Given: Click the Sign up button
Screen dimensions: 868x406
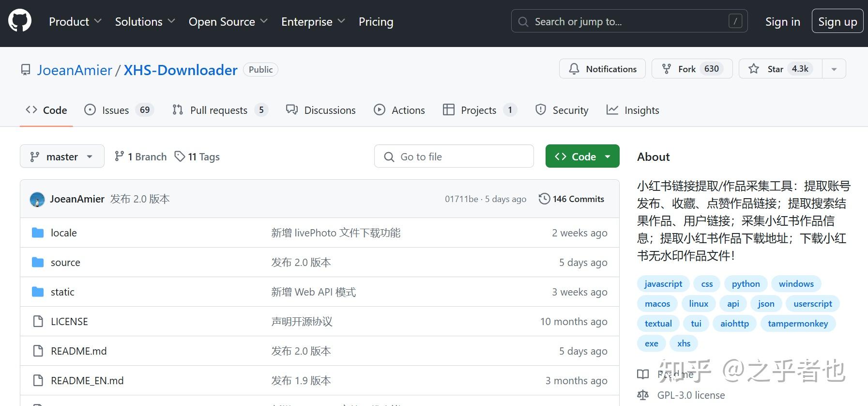Looking at the screenshot, I should click(x=837, y=22).
